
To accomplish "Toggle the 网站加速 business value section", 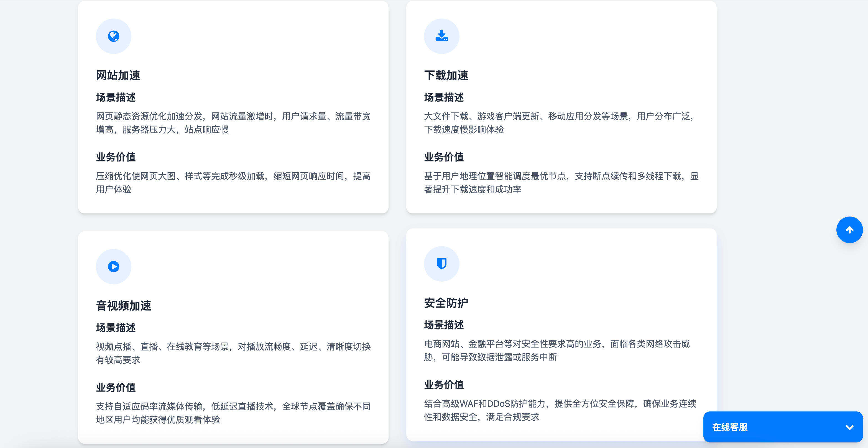I will 116,157.
